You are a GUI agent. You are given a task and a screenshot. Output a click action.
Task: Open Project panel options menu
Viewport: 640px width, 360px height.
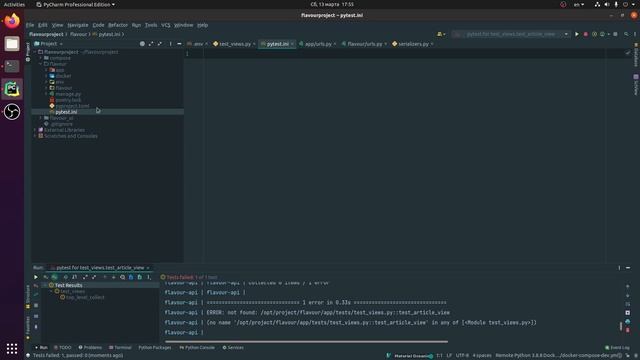171,44
